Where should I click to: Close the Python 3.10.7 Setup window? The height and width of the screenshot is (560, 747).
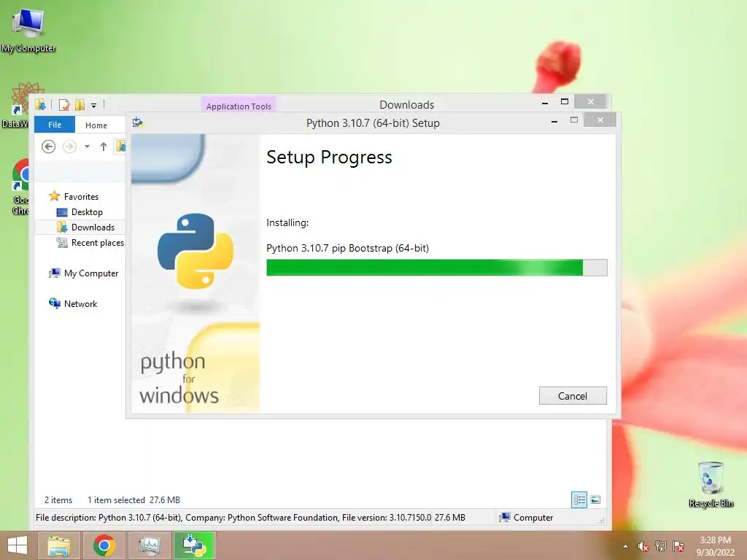point(600,120)
